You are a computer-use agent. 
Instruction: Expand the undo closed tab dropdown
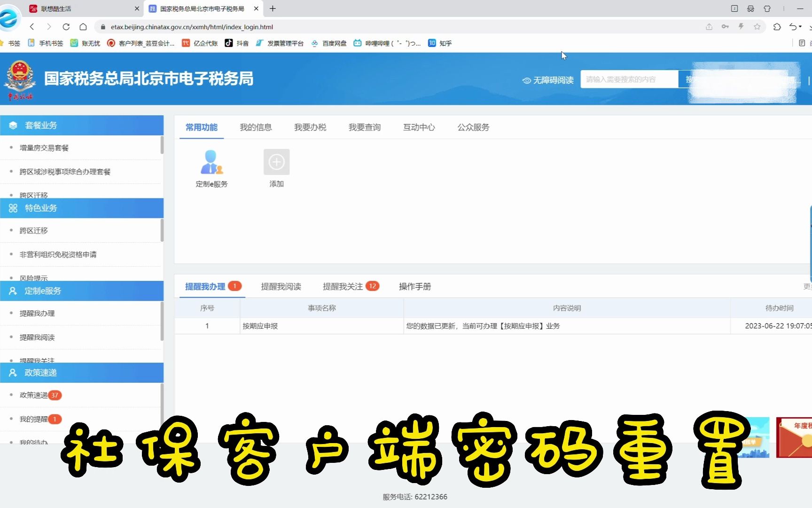click(x=800, y=27)
